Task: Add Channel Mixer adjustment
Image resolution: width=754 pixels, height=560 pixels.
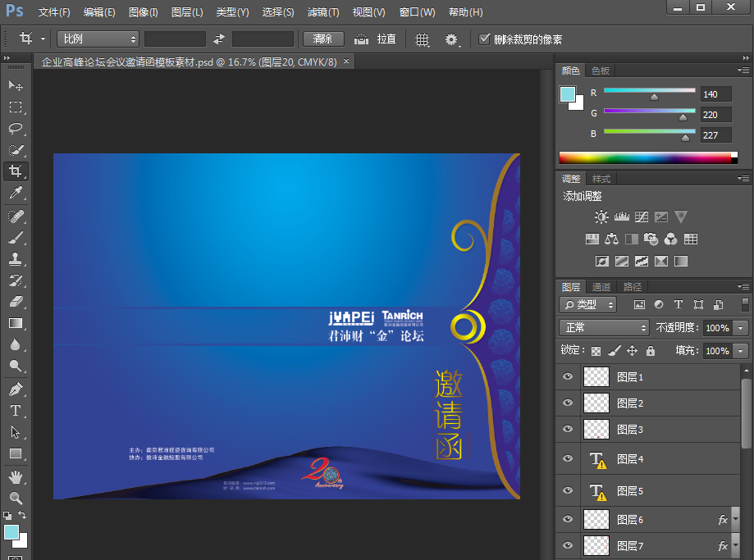Action: tap(671, 239)
